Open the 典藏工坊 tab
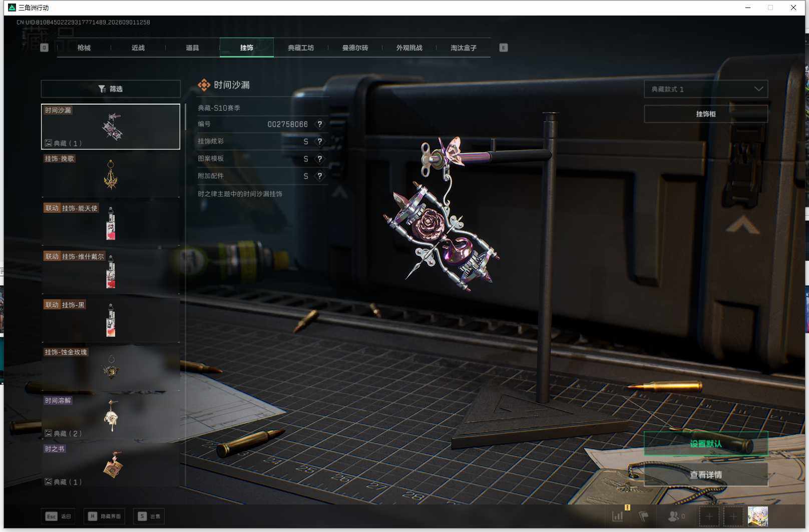This screenshot has width=809, height=532. click(301, 48)
